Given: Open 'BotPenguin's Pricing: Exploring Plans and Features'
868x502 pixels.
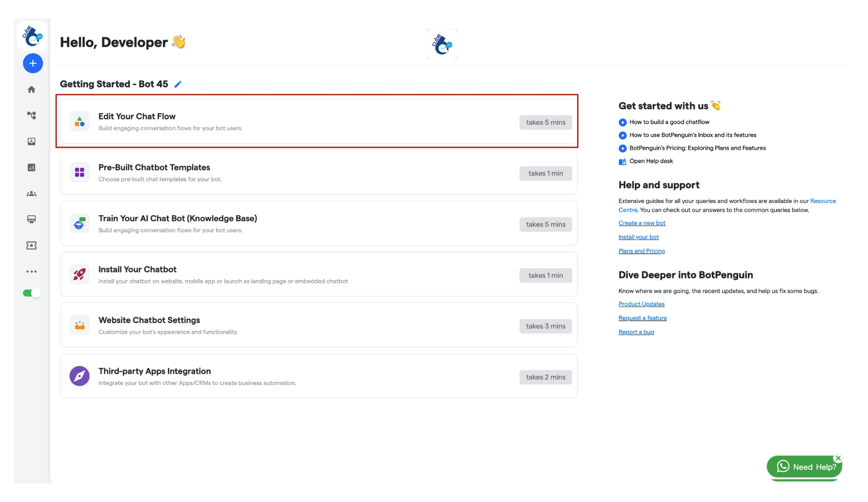Looking at the screenshot, I should pyautogui.click(x=697, y=148).
